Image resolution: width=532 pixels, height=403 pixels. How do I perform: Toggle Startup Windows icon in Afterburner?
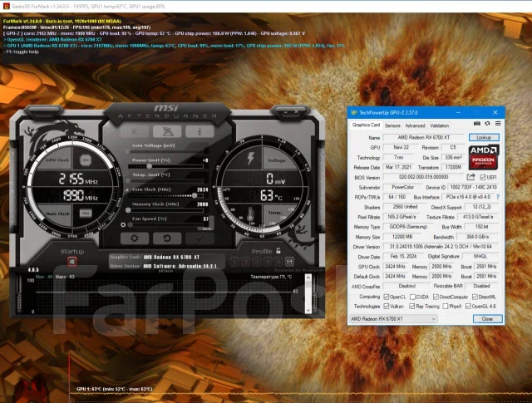tap(72, 262)
